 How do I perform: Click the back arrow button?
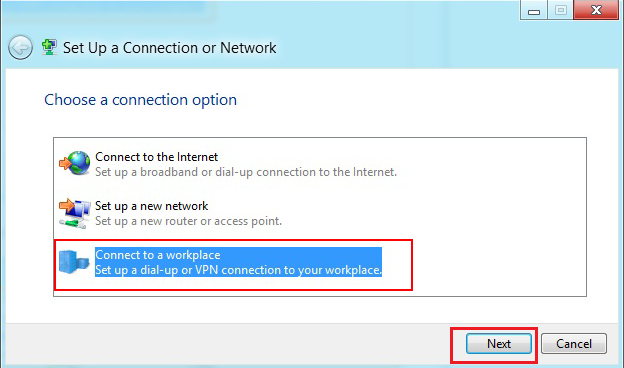tap(20, 48)
